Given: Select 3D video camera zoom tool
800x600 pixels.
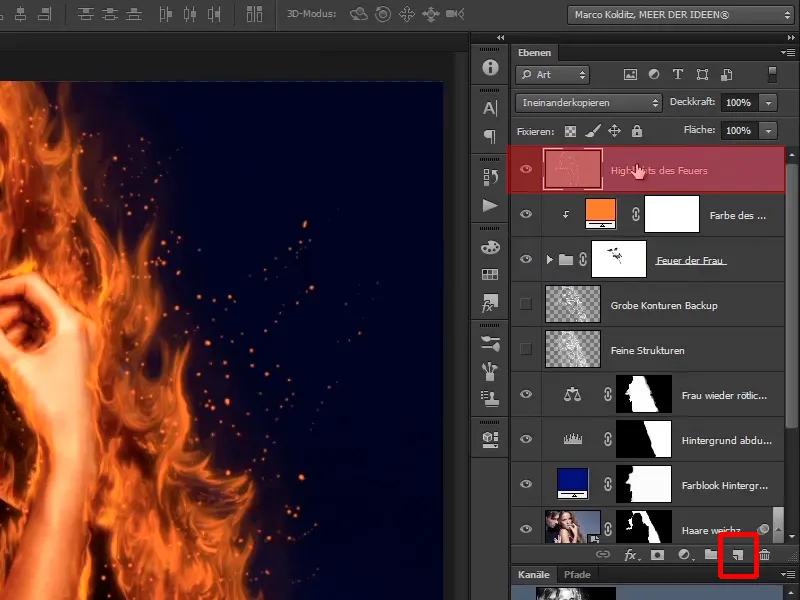Looking at the screenshot, I should click(x=455, y=14).
